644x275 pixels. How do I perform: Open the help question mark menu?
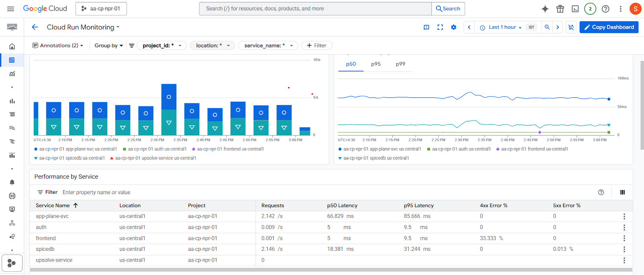pyautogui.click(x=605, y=9)
